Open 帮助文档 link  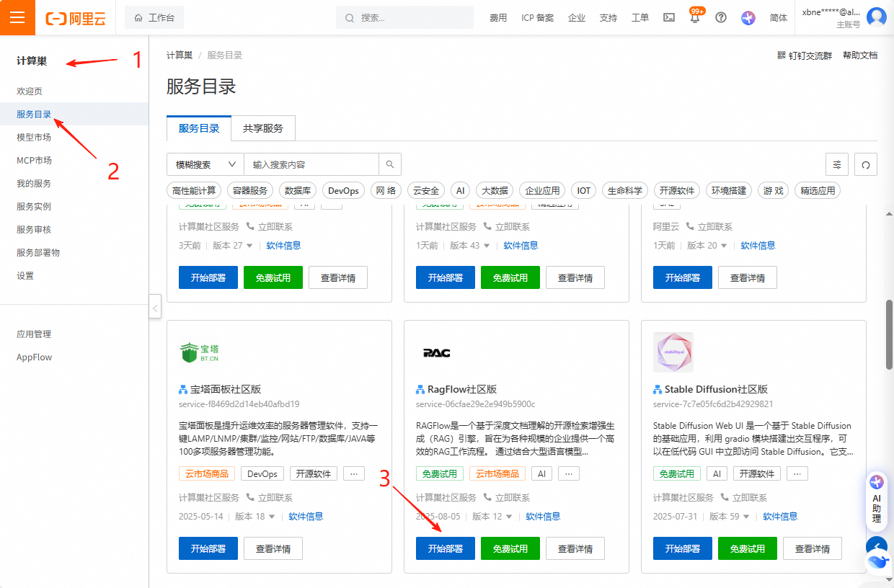click(x=860, y=55)
